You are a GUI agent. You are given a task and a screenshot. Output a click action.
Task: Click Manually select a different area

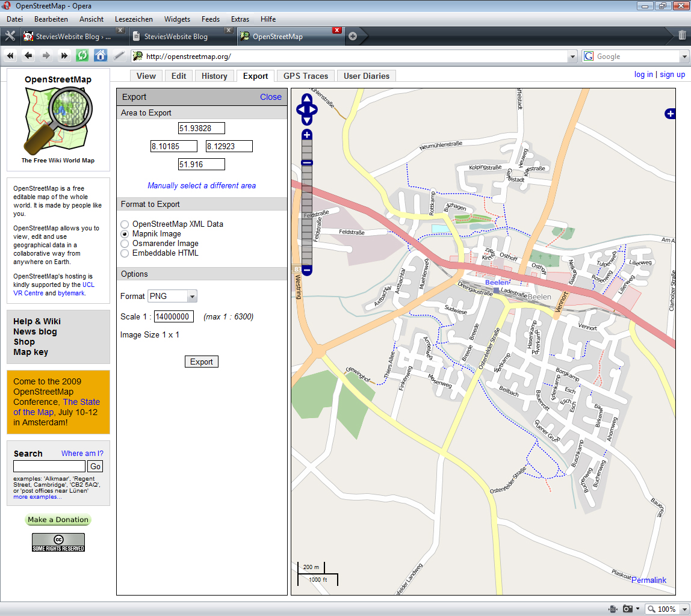coord(202,185)
